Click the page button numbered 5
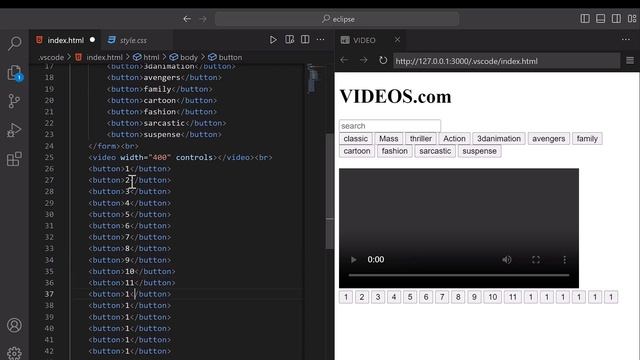Screen dimensions: 640x360 tap(410, 297)
